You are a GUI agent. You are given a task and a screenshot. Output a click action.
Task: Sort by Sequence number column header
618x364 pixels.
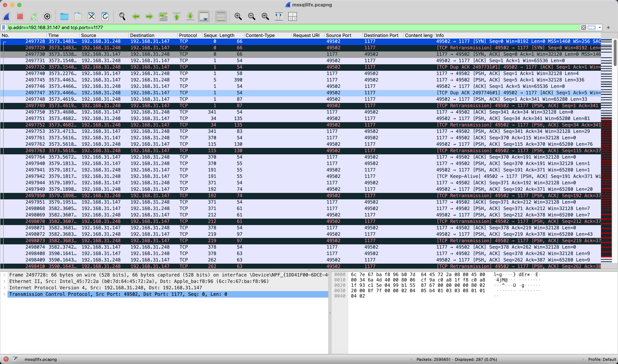(210, 35)
